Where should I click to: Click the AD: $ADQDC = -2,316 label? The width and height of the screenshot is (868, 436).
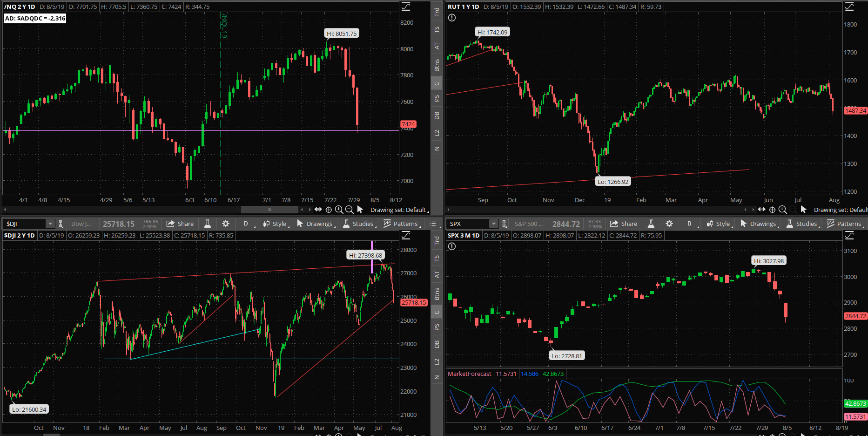(x=35, y=18)
